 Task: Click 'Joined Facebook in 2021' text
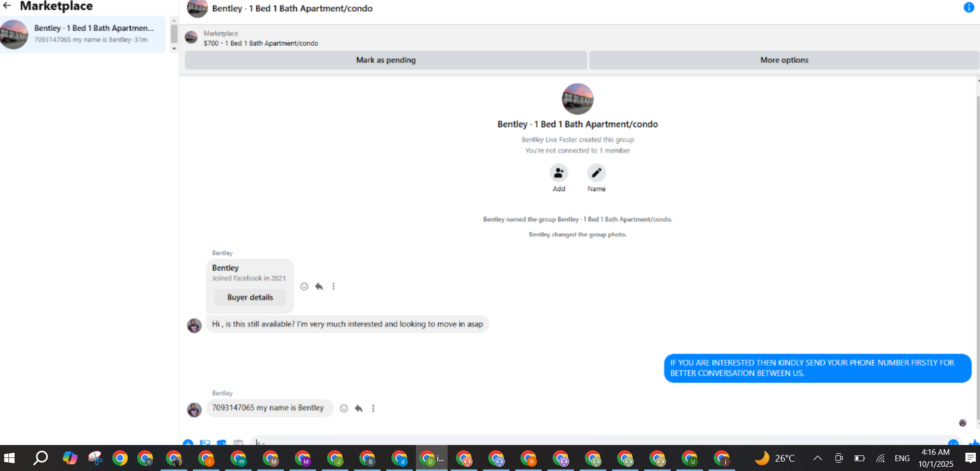[x=249, y=278]
